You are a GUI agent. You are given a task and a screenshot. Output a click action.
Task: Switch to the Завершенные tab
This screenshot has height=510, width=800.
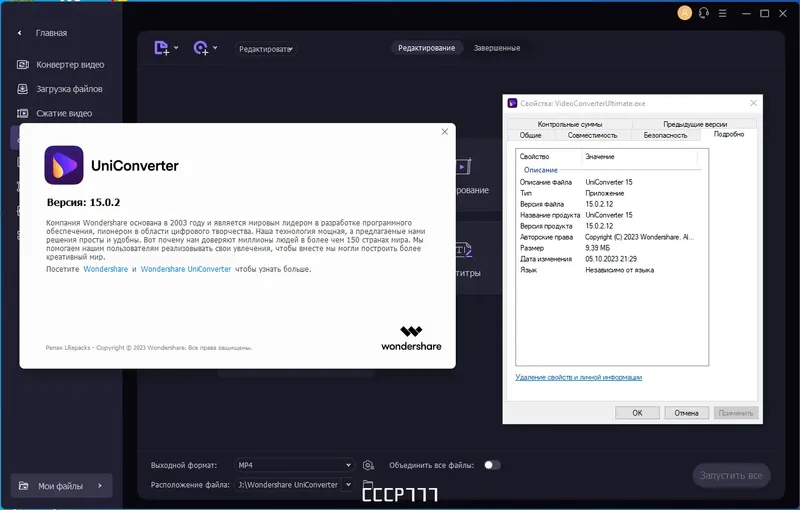pos(497,48)
